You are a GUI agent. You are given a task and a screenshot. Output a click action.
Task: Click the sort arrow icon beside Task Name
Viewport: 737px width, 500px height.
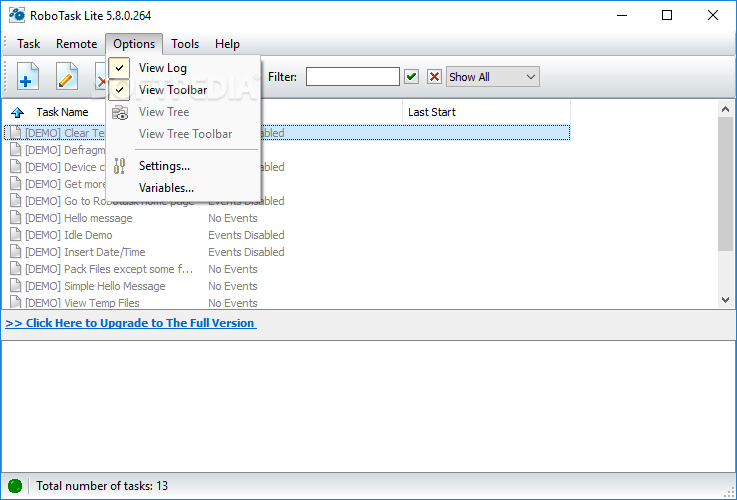[17, 112]
